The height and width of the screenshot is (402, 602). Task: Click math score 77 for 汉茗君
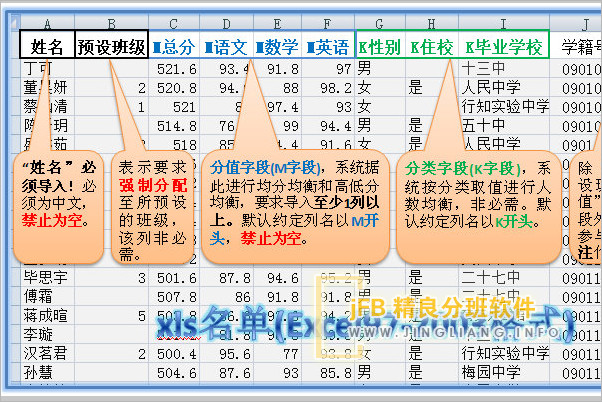click(278, 353)
